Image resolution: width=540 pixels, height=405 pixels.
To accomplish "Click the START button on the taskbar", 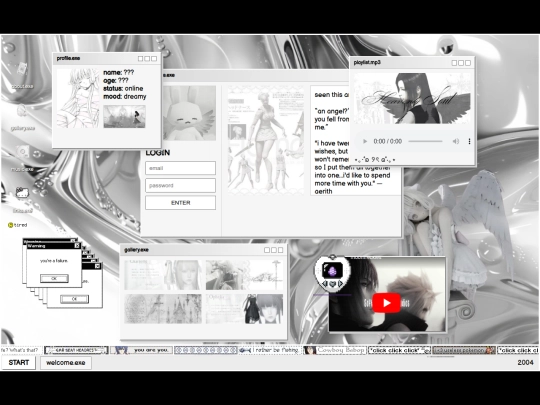I will [19, 362].
